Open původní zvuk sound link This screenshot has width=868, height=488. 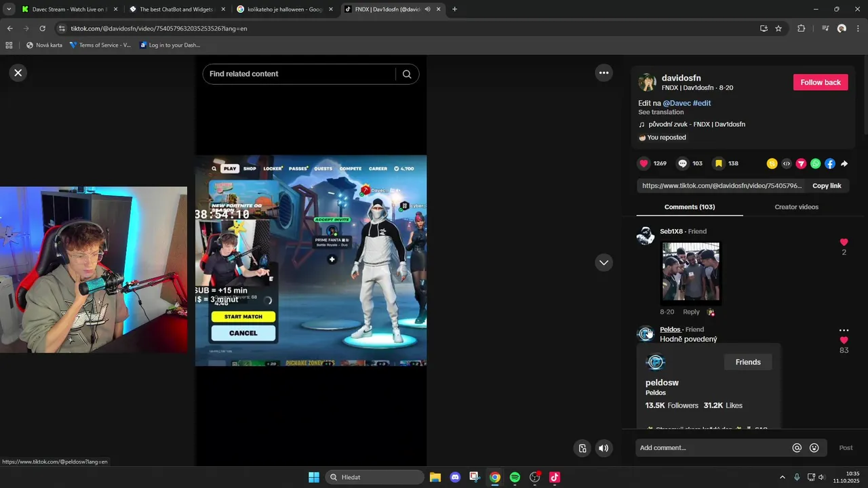(696, 125)
